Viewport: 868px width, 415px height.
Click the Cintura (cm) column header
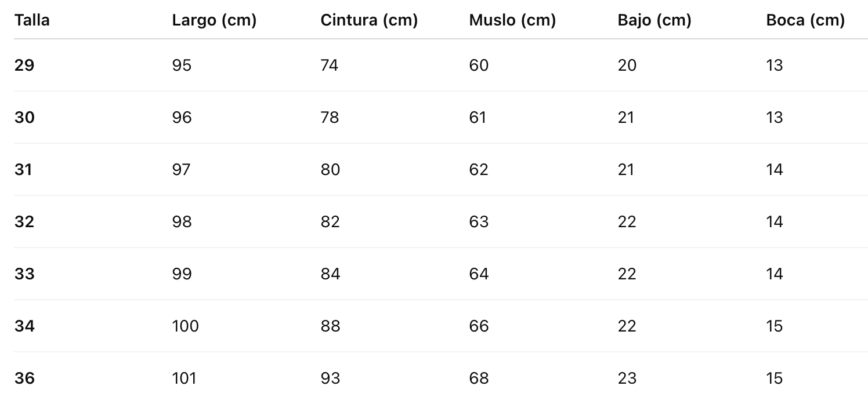369,20
